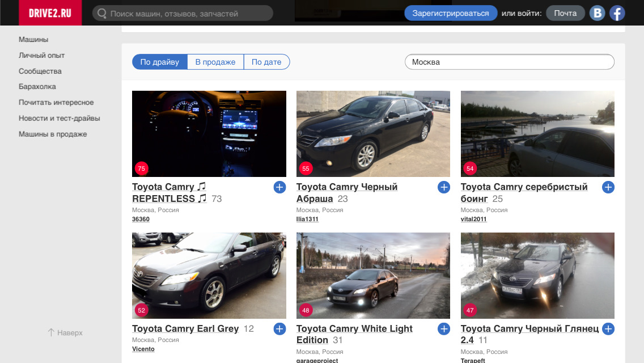Click the 52 drive rating badge
Image resolution: width=644 pixels, height=363 pixels.
[141, 310]
